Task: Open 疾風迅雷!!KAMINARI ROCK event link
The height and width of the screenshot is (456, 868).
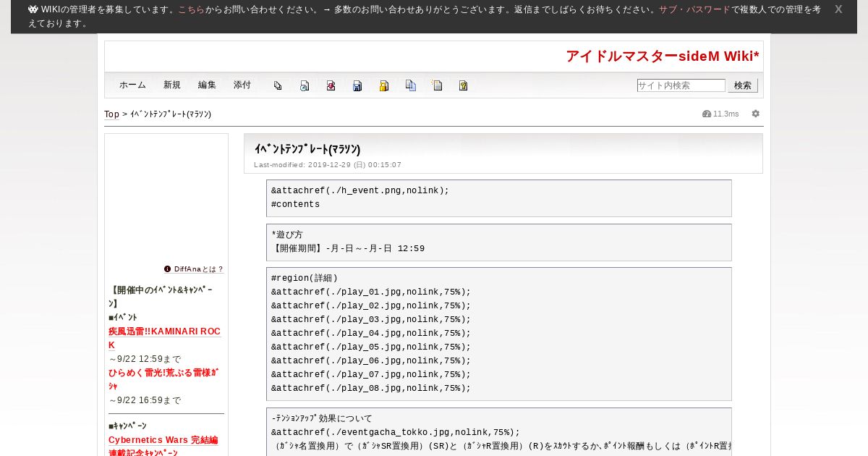Action: [x=164, y=338]
